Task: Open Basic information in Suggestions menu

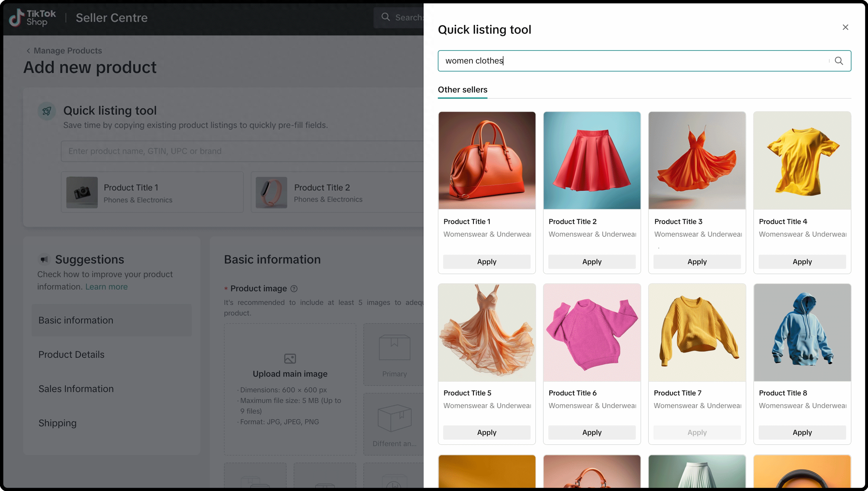Action: pyautogui.click(x=112, y=320)
